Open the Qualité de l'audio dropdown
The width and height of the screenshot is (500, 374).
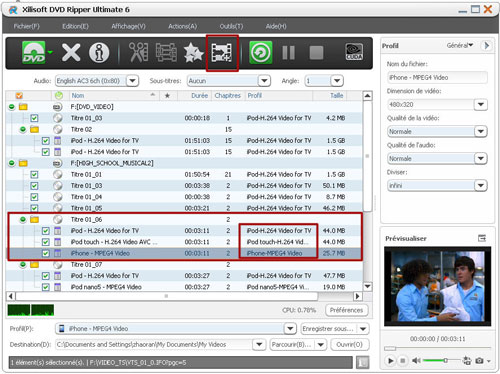pos(481,158)
